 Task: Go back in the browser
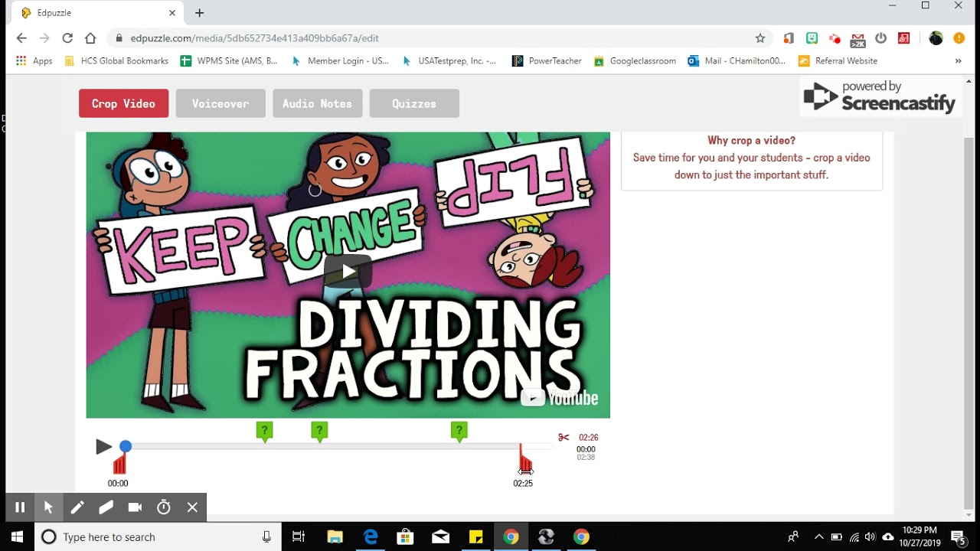click(21, 38)
